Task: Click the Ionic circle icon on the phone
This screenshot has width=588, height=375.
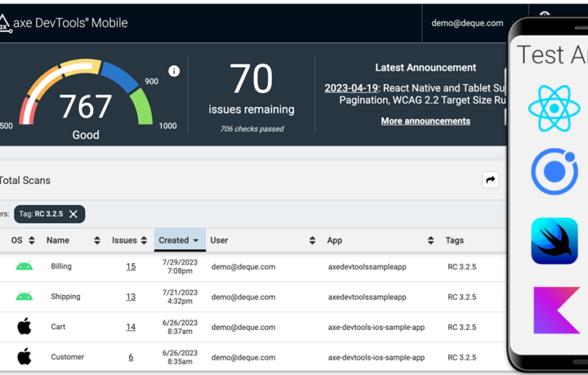Action: coord(554,172)
